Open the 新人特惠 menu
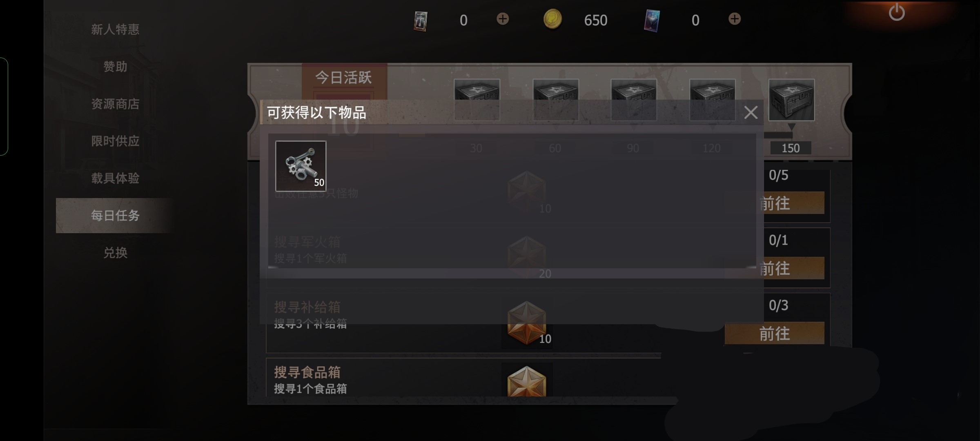980x441 pixels. (115, 29)
